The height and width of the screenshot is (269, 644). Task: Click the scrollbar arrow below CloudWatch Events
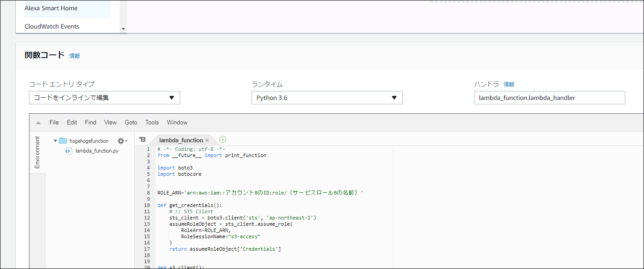tap(124, 28)
